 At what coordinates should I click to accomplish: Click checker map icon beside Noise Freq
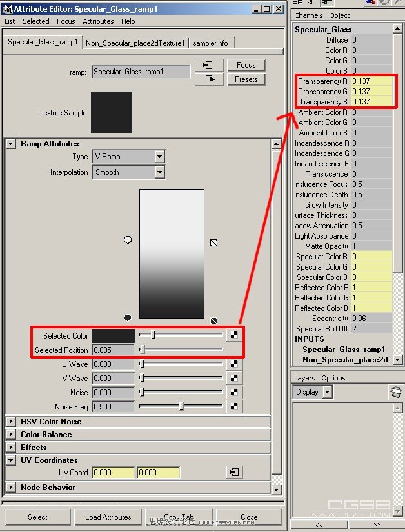[235, 406]
